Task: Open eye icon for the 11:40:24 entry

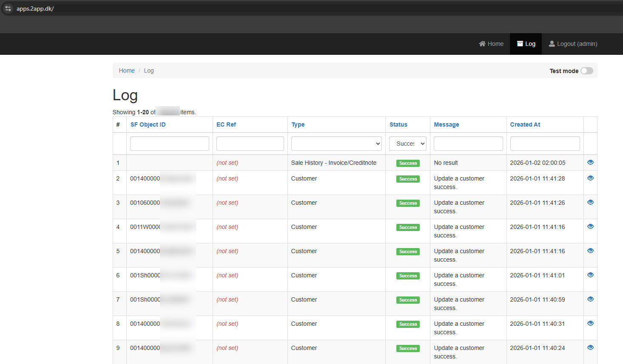Action: click(x=590, y=347)
